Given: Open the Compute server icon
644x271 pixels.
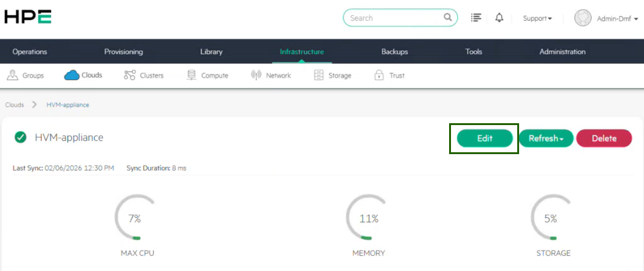Looking at the screenshot, I should (x=191, y=75).
